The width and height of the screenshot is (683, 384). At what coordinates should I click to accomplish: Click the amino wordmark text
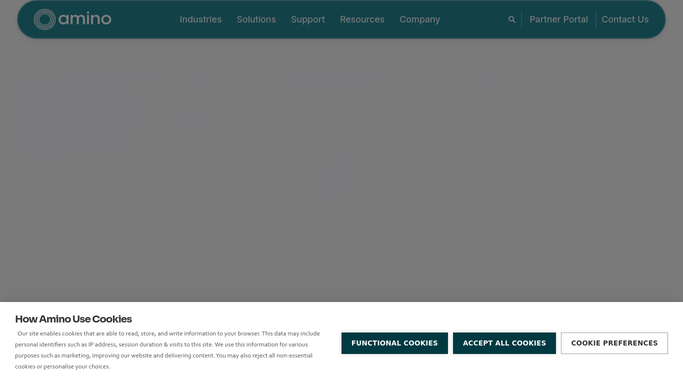coord(85,19)
